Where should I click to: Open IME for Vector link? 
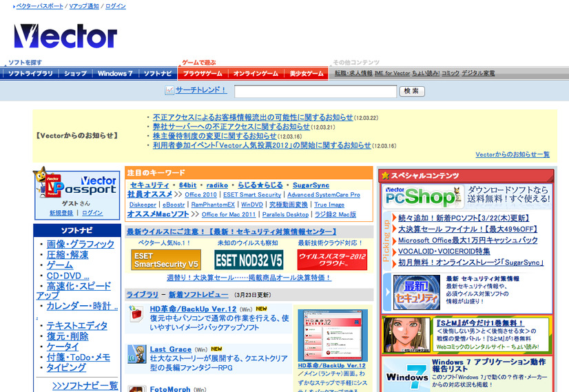point(392,73)
